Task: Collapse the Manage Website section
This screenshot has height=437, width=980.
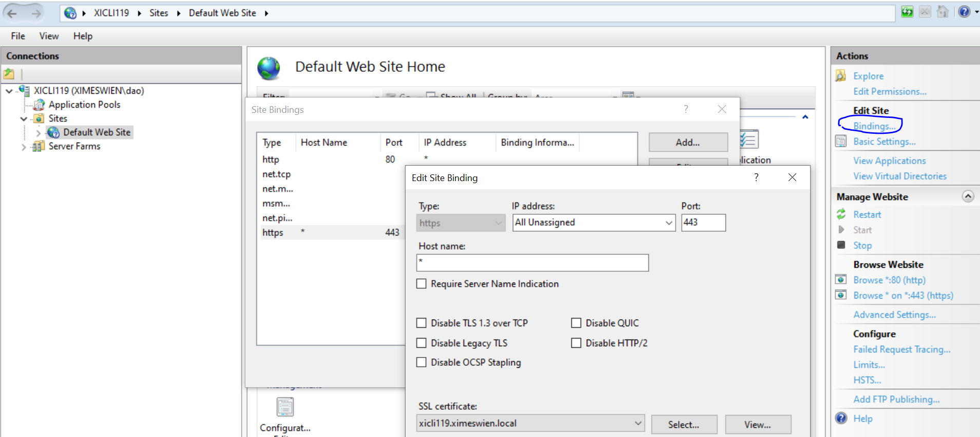Action: 968,196
